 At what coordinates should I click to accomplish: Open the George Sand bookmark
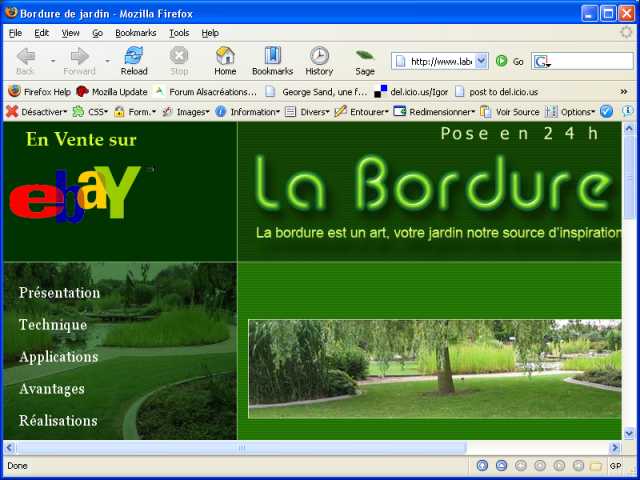316,92
